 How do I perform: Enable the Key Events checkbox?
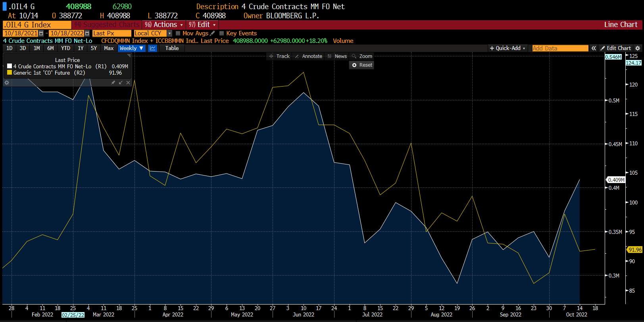click(222, 33)
